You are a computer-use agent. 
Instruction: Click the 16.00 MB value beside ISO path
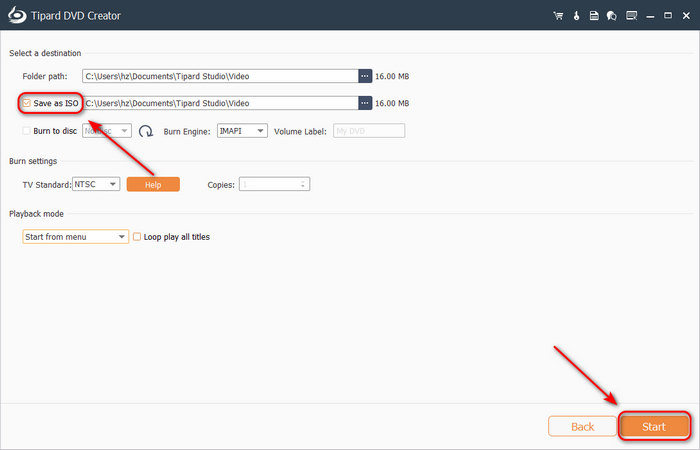pyautogui.click(x=392, y=103)
